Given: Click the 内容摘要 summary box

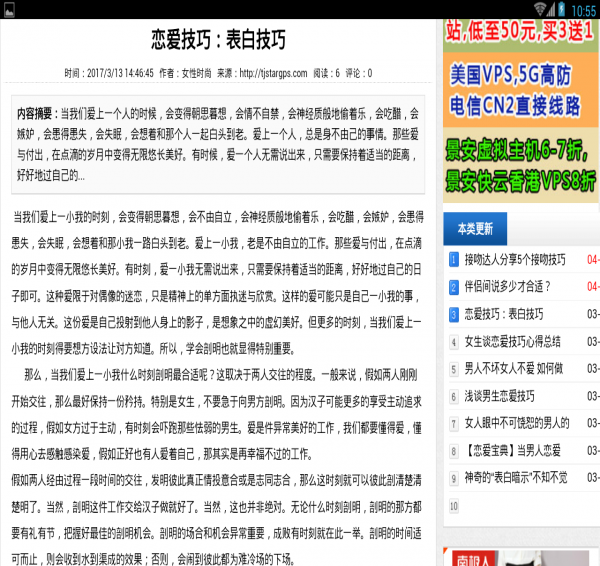Looking at the screenshot, I should pos(218,144).
